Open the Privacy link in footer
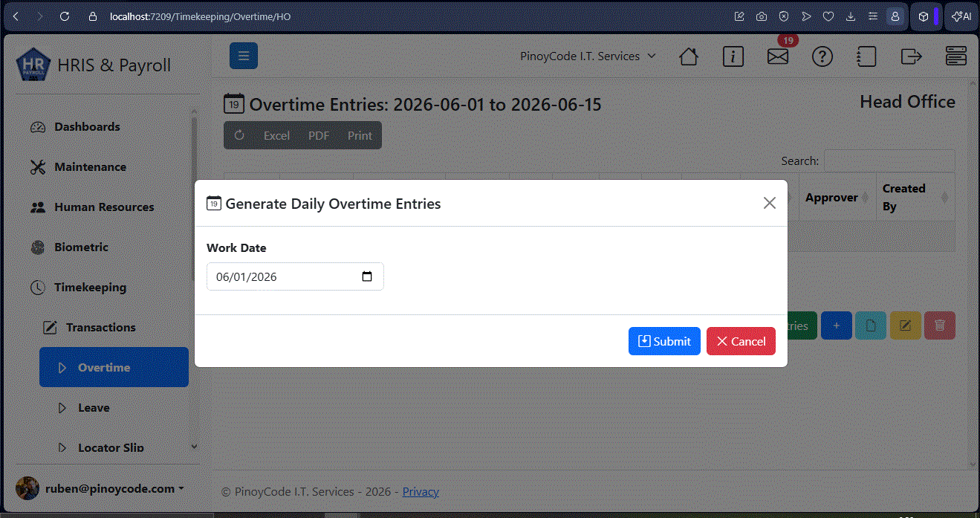 tap(421, 491)
